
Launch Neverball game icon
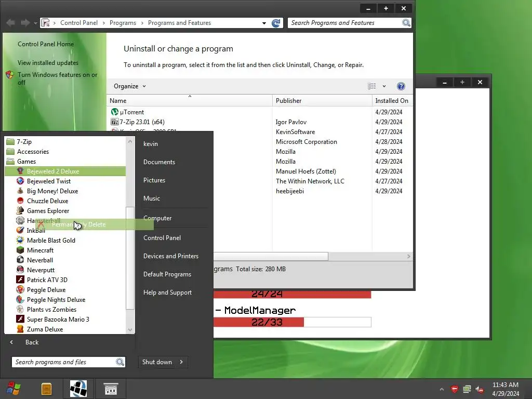pyautogui.click(x=20, y=260)
